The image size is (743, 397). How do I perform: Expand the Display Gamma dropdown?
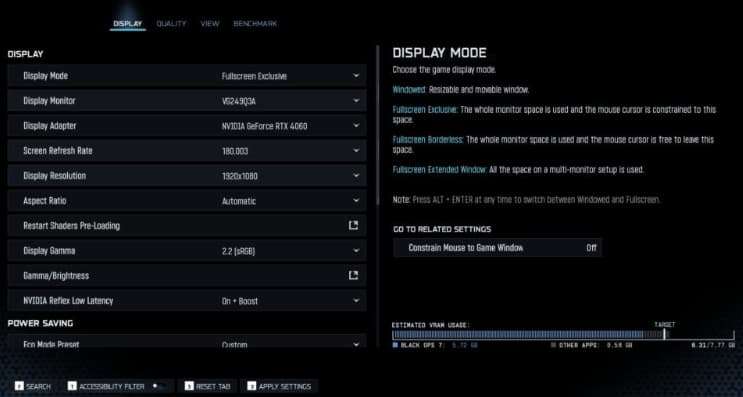[x=356, y=251]
